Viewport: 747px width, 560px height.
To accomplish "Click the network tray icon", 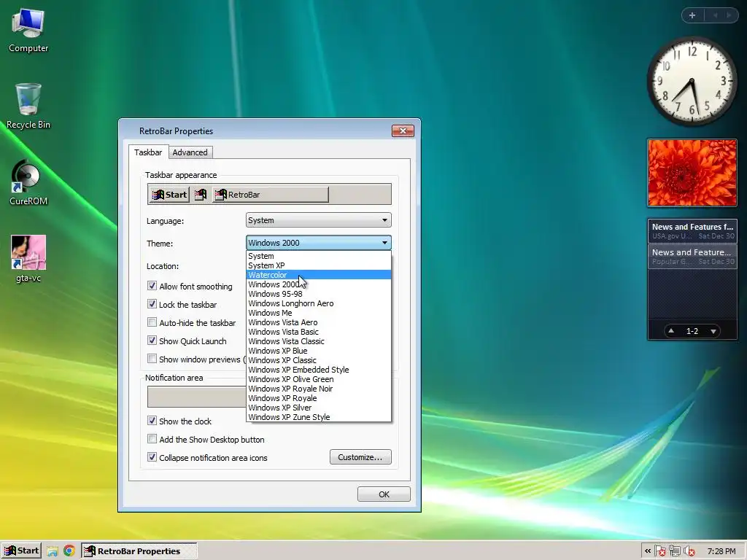I will coord(675,551).
